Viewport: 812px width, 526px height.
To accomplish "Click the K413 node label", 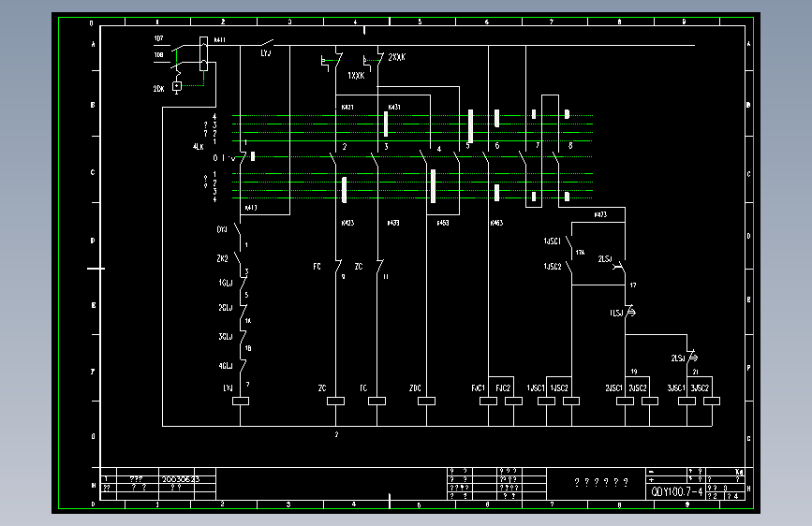I will [x=251, y=208].
